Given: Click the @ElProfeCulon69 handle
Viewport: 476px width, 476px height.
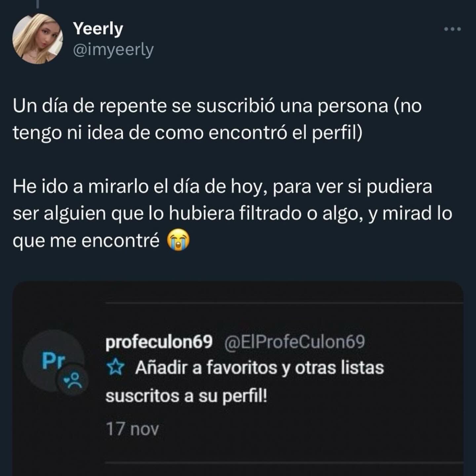Looking at the screenshot, I should coord(295,342).
